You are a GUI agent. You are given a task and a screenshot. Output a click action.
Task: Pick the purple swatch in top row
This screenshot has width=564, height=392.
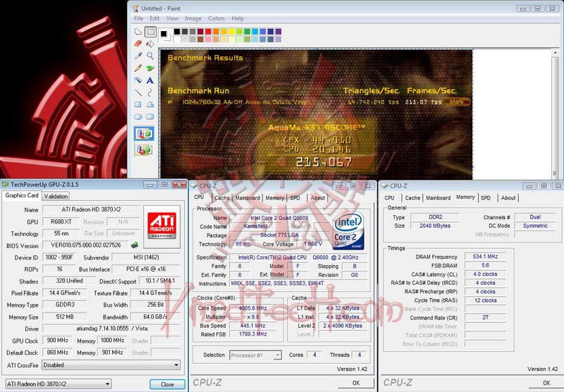pyautogui.click(x=278, y=32)
